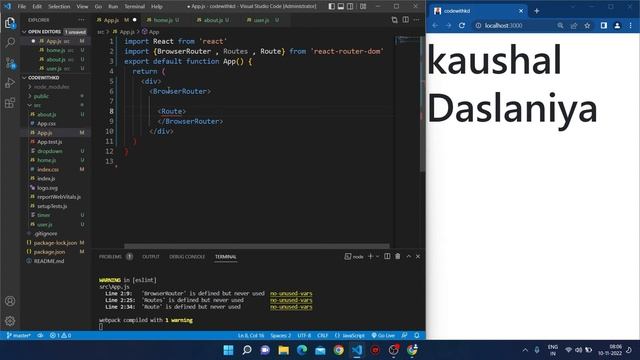This screenshot has width=640, height=360.
Task: Open the Extensions view
Action: coord(10,102)
